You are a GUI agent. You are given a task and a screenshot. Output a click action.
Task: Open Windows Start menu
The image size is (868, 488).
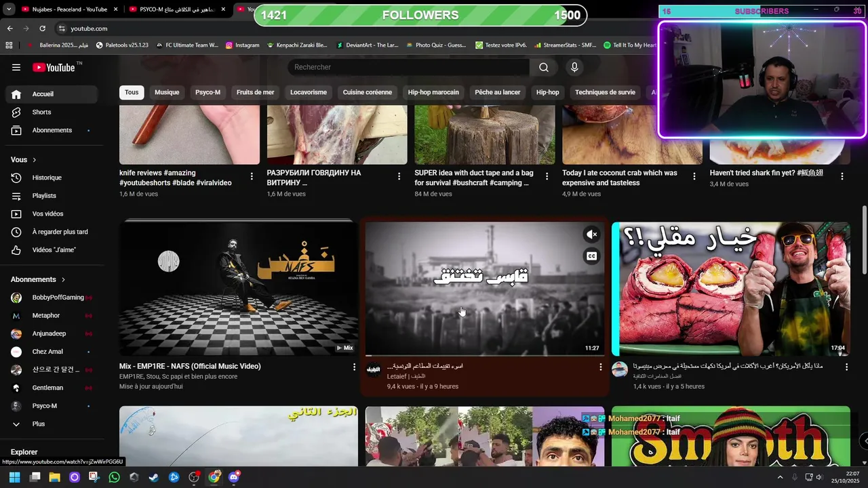14,477
